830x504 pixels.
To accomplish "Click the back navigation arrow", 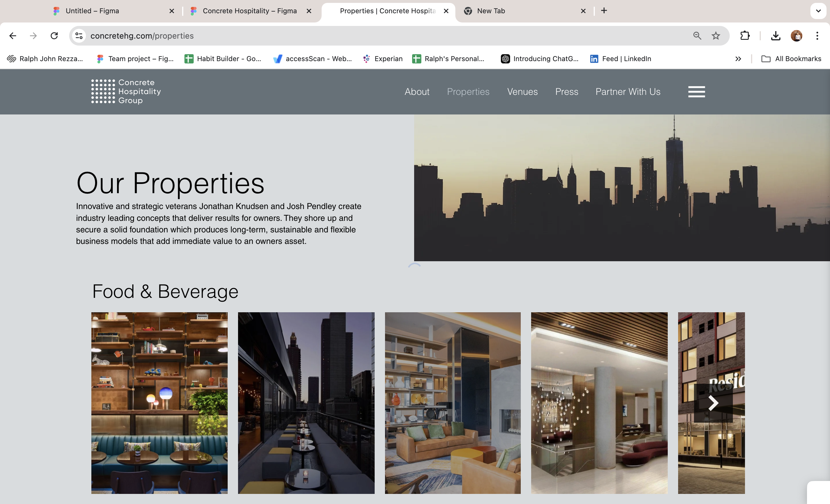I will [x=13, y=36].
